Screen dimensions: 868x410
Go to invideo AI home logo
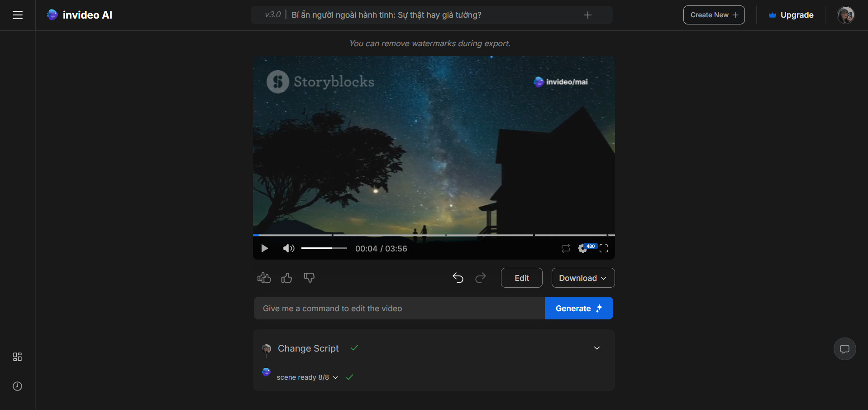pos(80,15)
